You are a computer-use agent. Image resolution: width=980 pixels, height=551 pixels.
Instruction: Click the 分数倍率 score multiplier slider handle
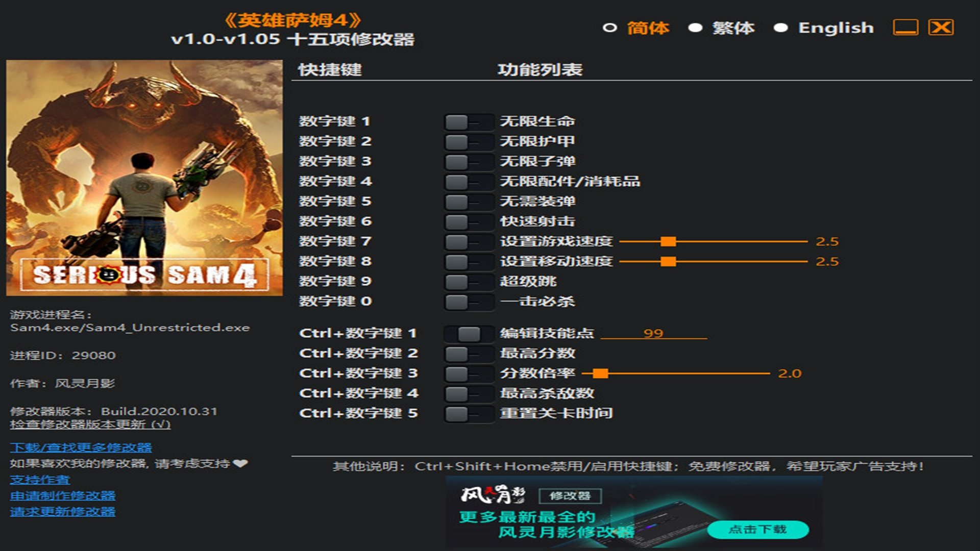pos(600,373)
